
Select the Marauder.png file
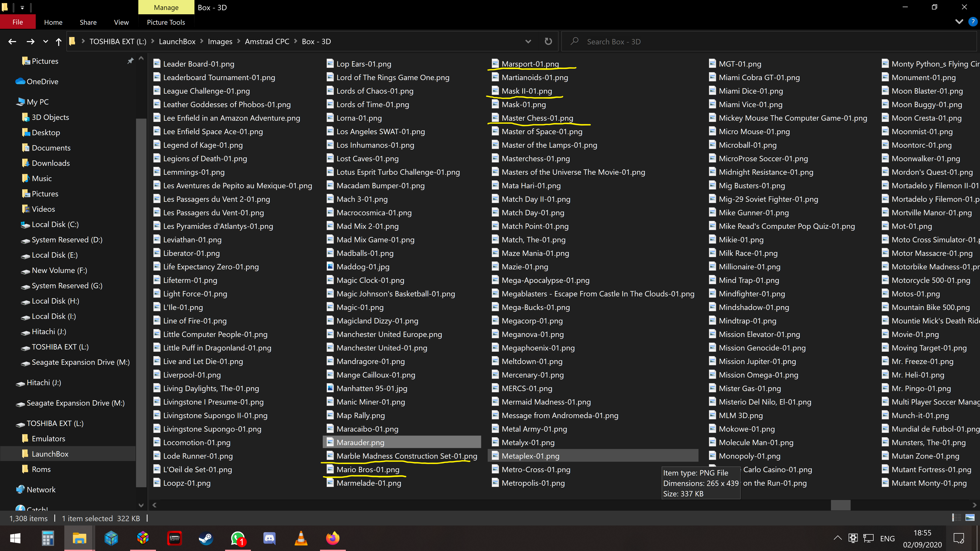point(402,442)
